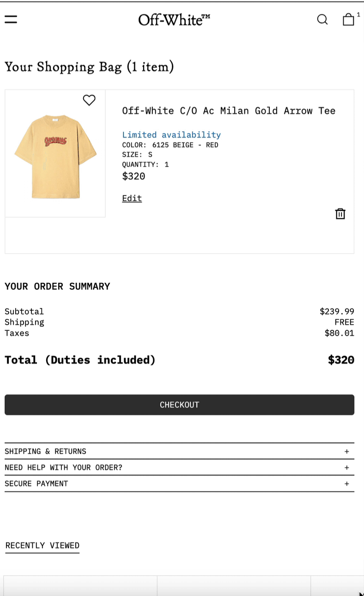Open the hamburger navigation menu

click(11, 19)
